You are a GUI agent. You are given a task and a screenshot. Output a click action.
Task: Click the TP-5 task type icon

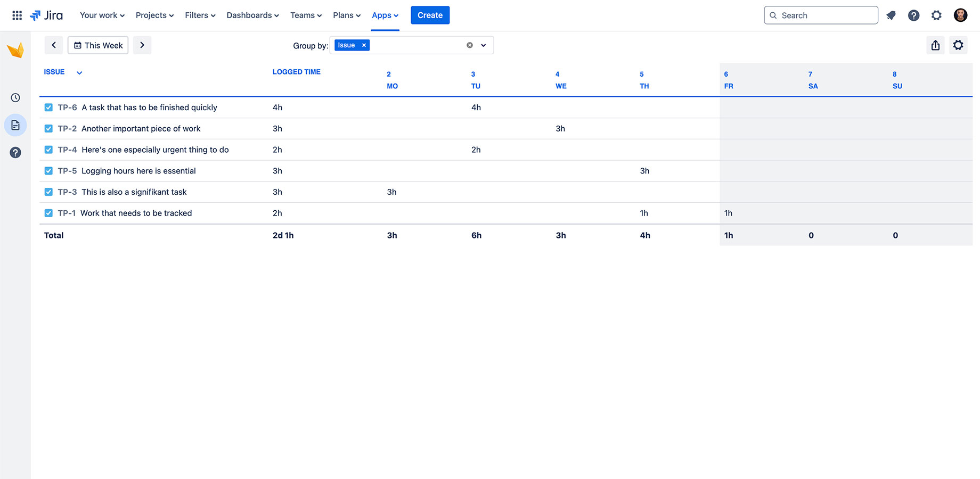pos(48,171)
